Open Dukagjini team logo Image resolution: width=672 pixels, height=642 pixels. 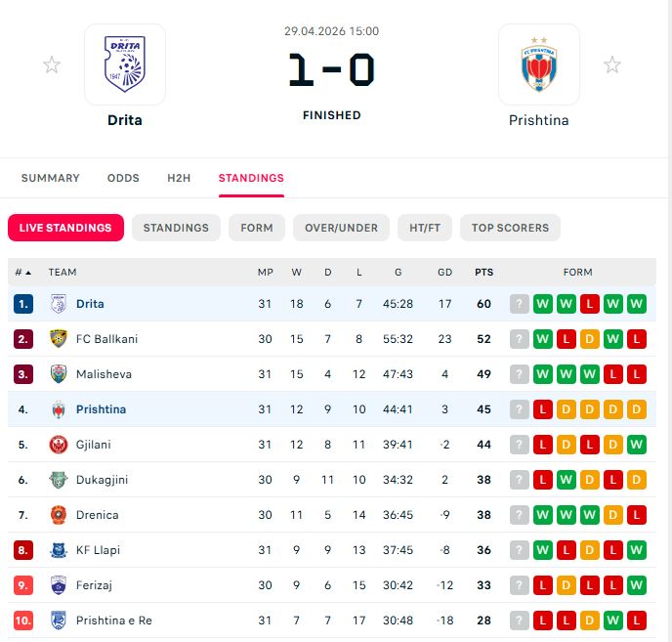pyautogui.click(x=59, y=480)
